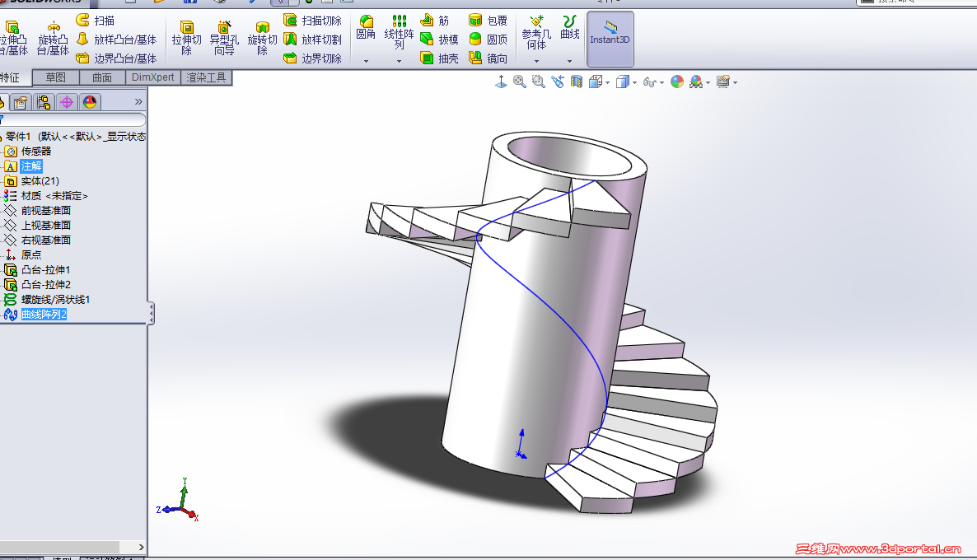Select the 前视基准面 front plane

(x=37, y=211)
